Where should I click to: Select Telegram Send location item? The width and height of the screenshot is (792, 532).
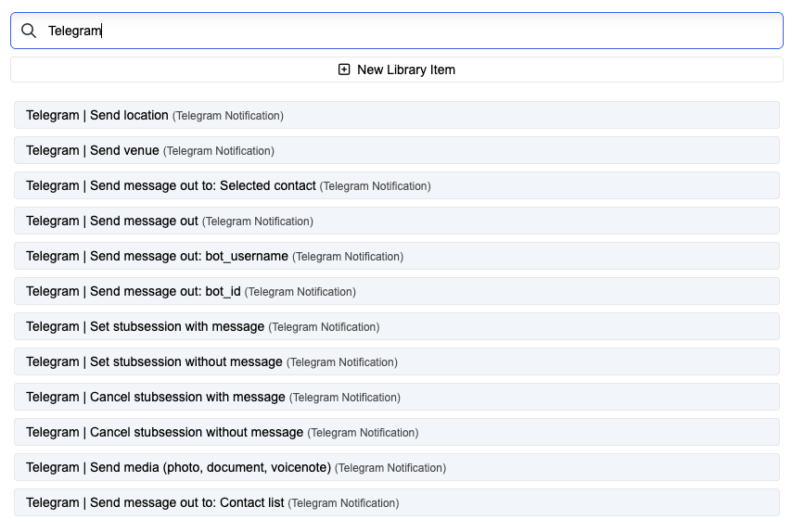[x=397, y=115]
